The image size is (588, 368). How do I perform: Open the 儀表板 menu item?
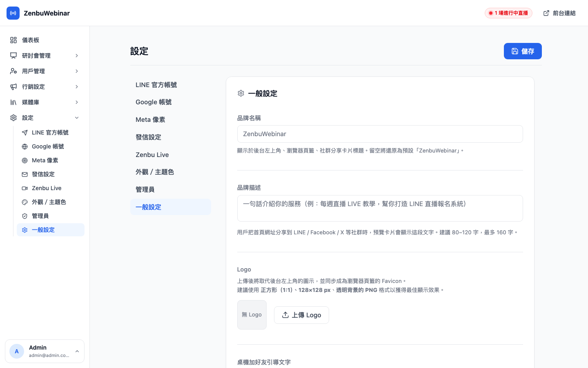[x=45, y=40]
